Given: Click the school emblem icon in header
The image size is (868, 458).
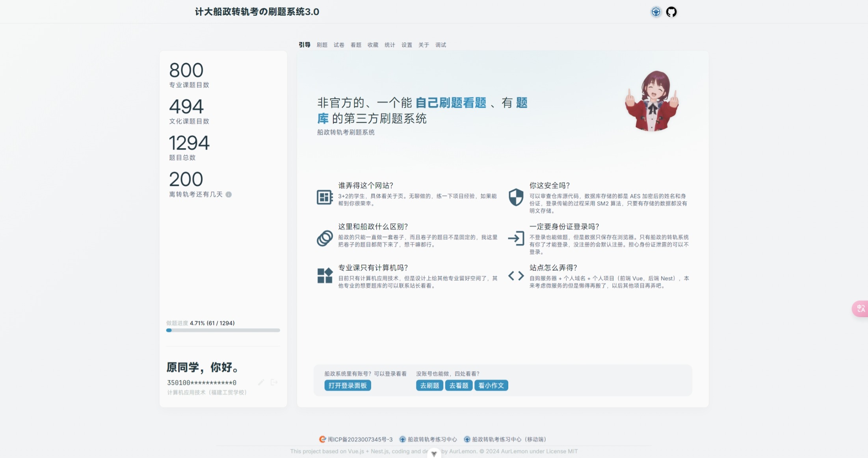Looking at the screenshot, I should [656, 12].
